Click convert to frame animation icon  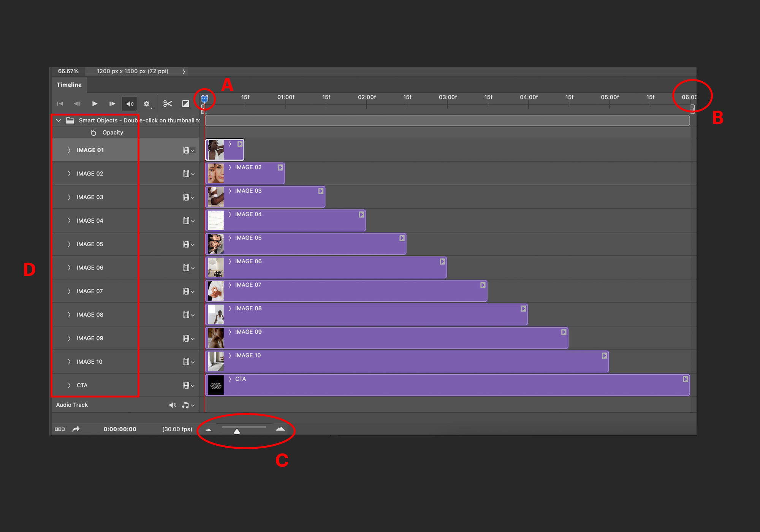(x=60, y=429)
